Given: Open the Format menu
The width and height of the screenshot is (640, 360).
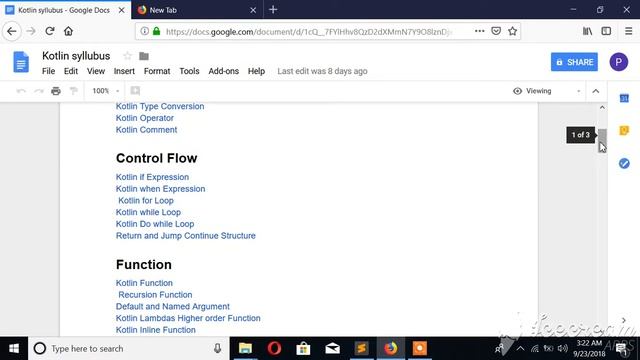Looking at the screenshot, I should [157, 71].
